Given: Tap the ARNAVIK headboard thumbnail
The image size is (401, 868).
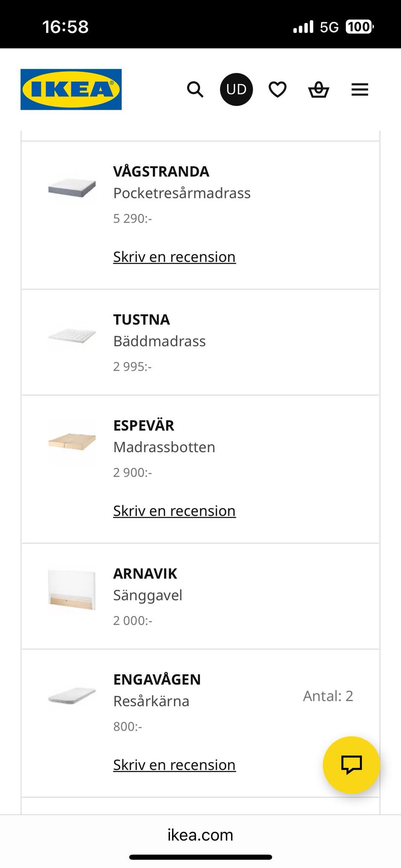Looking at the screenshot, I should 72,590.
